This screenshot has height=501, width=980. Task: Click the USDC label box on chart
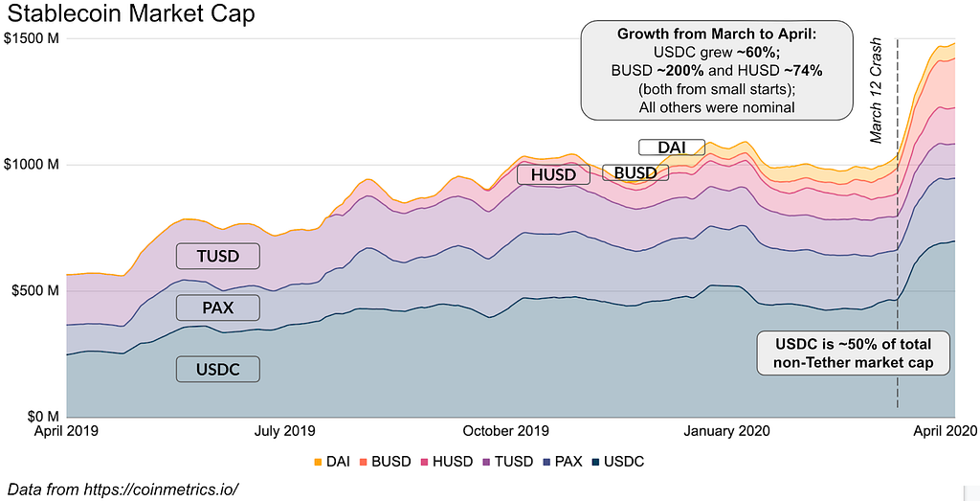(x=217, y=369)
